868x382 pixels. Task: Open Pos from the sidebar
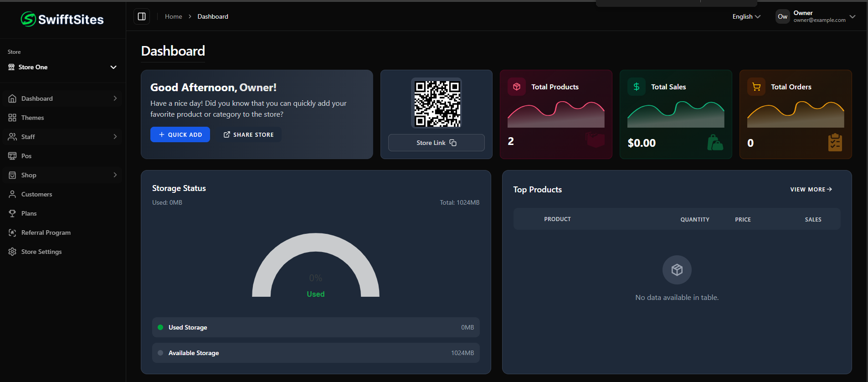[26, 156]
